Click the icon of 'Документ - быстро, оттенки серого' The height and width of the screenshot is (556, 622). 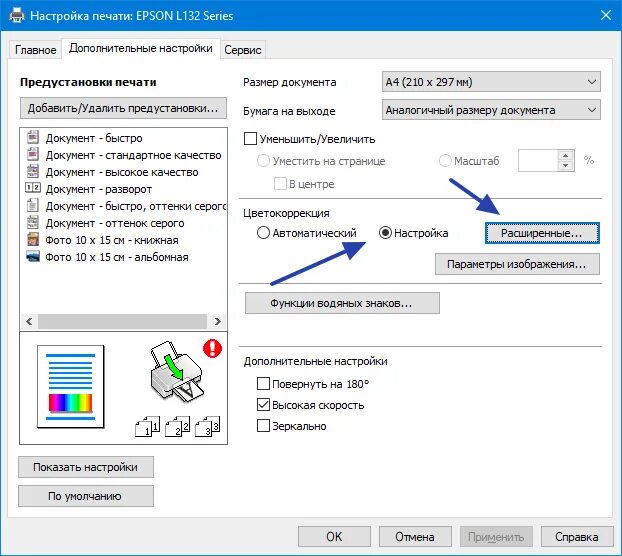pyautogui.click(x=33, y=205)
